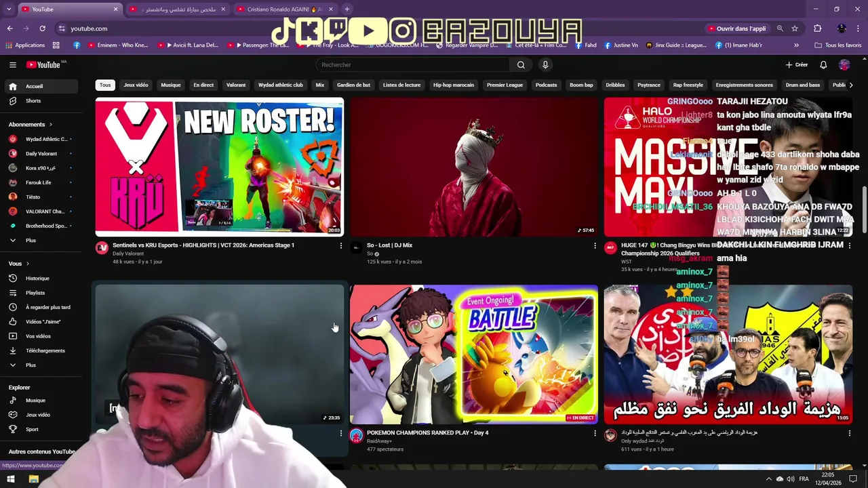Open options for the Only wydad video
868x488 pixels.
point(850,433)
